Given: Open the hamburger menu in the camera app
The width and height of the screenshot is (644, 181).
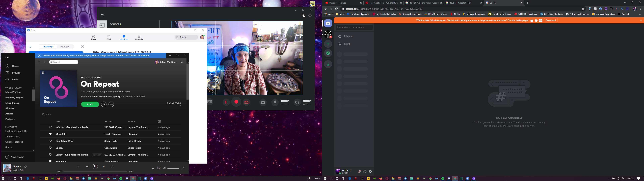Looking at the screenshot, I should point(102,15).
